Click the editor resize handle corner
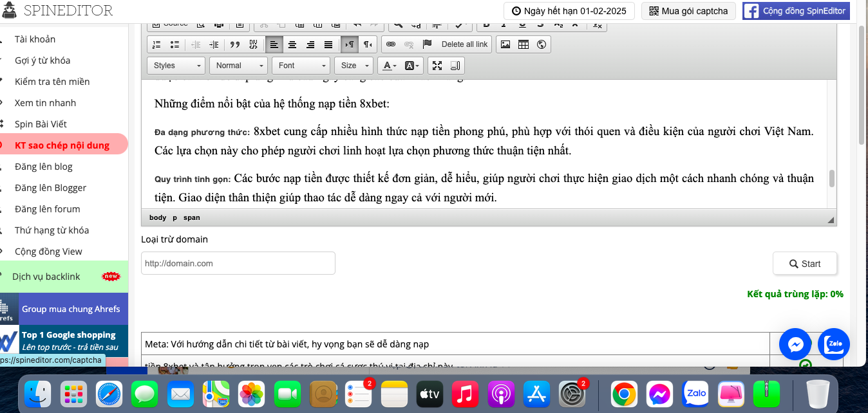 [x=831, y=220]
